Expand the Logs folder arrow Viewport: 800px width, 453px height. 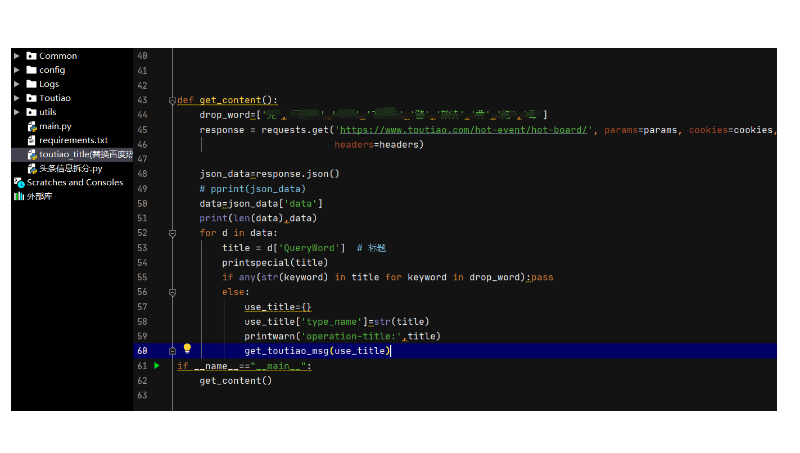click(17, 84)
